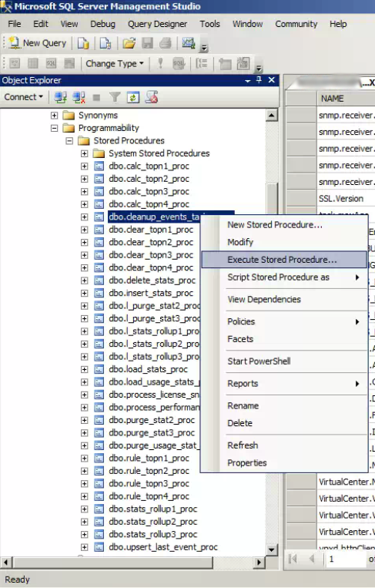Choose Modify in the context menu
The width and height of the screenshot is (375, 588).
[x=284, y=242]
